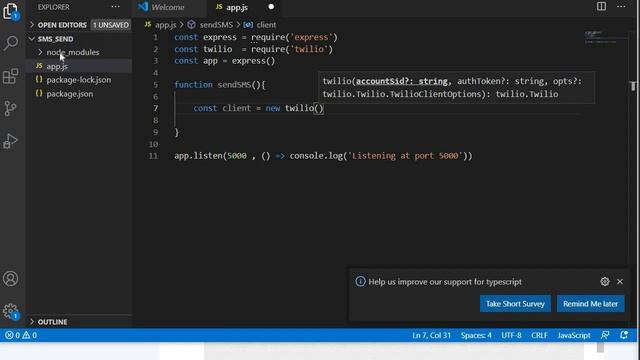
Task: Dismiss the typescript survey notification
Action: click(620, 281)
